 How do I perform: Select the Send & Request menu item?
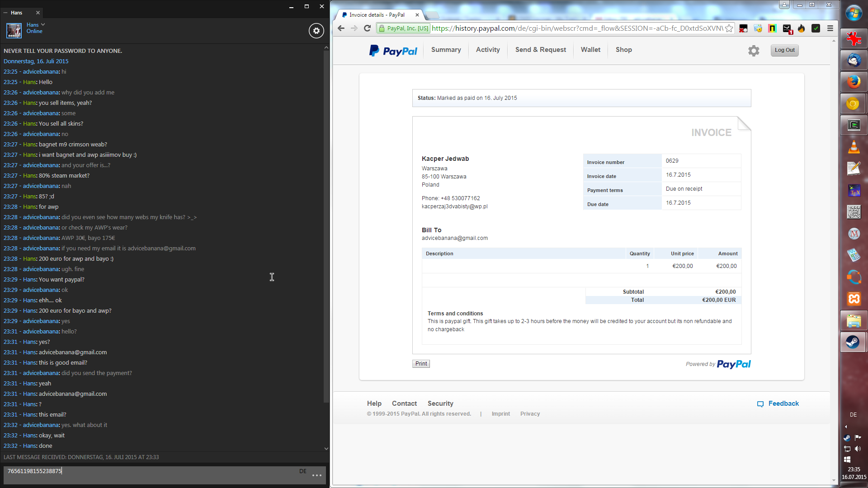click(x=540, y=50)
